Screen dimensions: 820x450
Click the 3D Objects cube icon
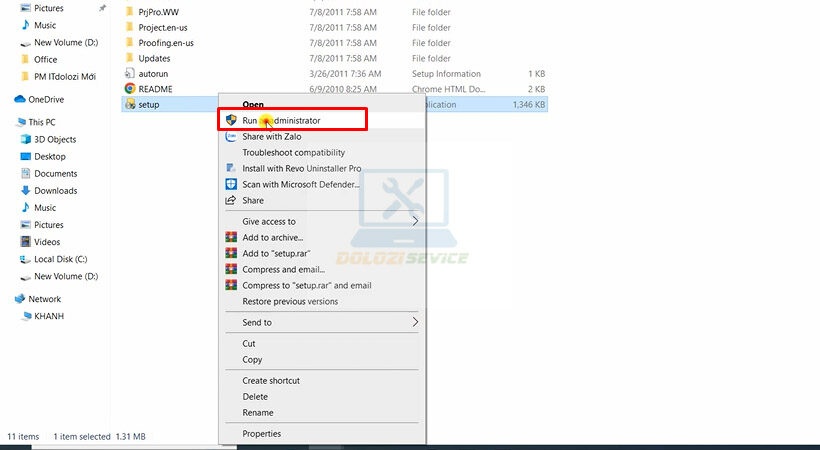(26, 139)
